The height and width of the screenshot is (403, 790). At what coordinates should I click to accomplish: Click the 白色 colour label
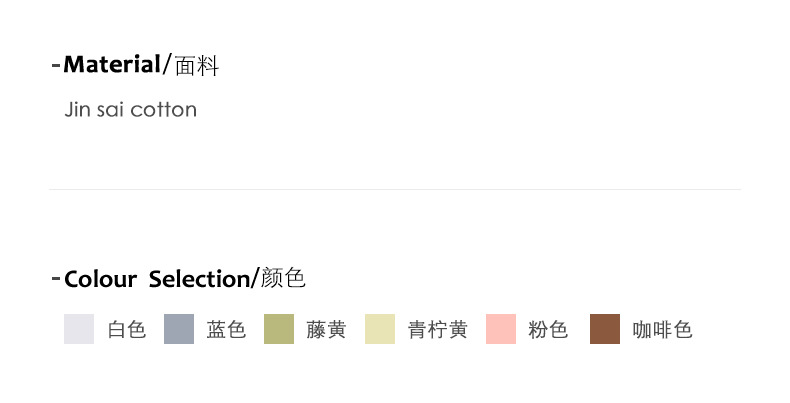pyautogui.click(x=127, y=330)
